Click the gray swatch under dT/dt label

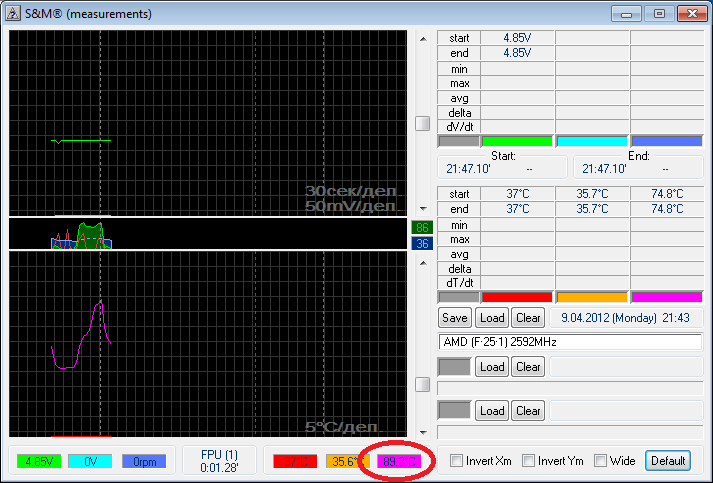pyautogui.click(x=458, y=297)
